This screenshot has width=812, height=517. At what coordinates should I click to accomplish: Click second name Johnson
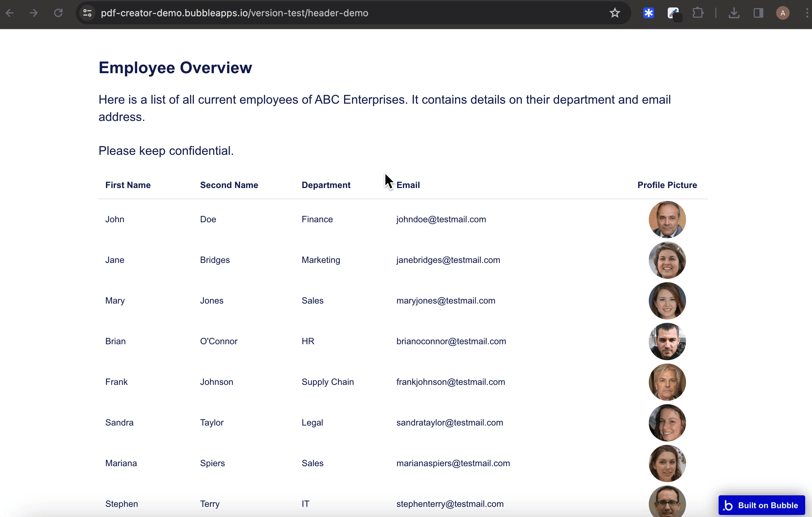point(216,382)
